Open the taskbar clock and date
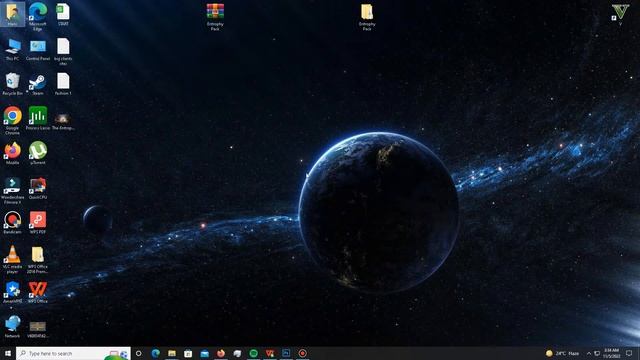The width and height of the screenshot is (640, 360). 612,353
